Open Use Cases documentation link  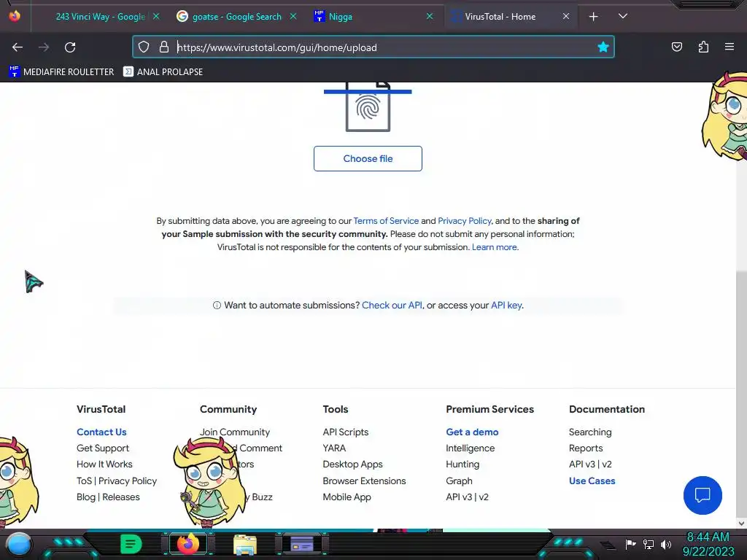coord(592,481)
